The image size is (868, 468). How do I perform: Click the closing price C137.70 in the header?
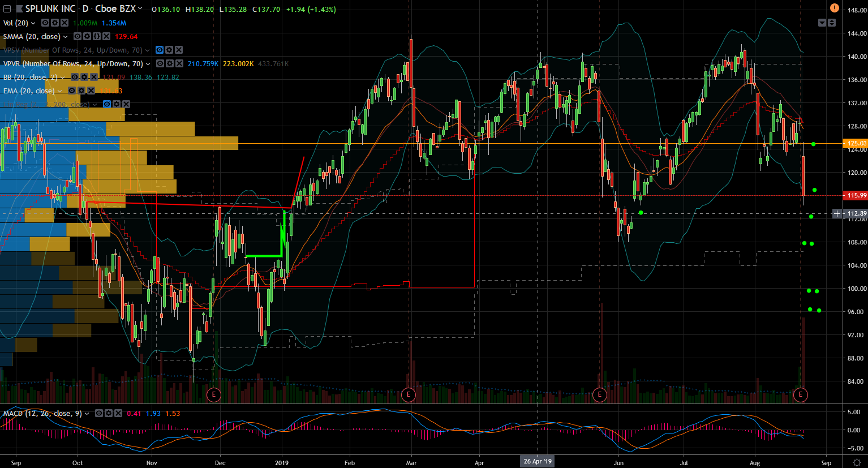point(266,10)
